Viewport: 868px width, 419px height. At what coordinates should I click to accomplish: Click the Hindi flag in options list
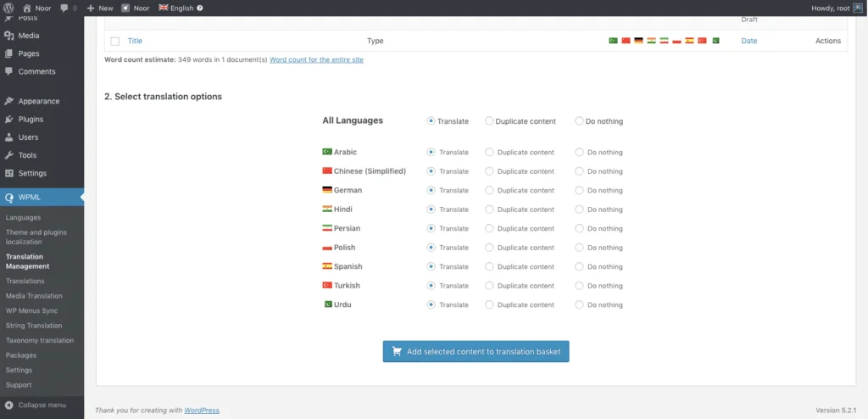pyautogui.click(x=326, y=209)
